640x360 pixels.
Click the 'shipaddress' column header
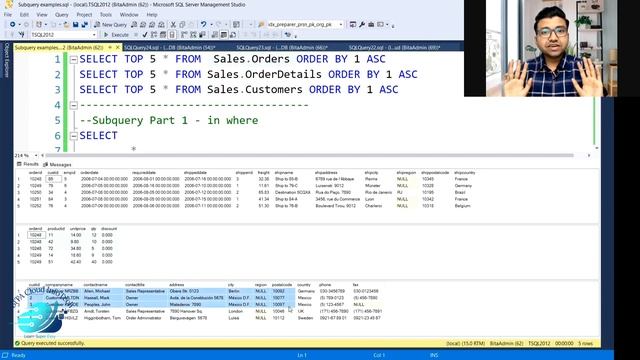point(326,173)
